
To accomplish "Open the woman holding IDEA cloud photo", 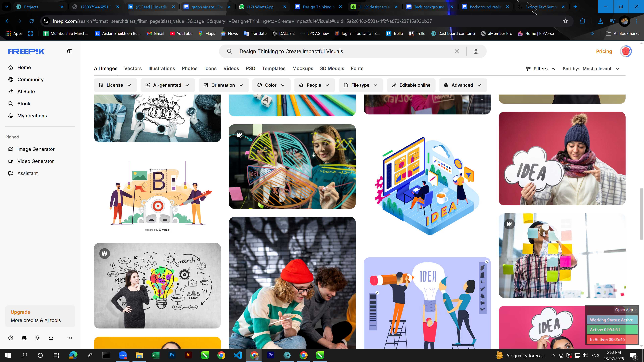I will click(562, 158).
